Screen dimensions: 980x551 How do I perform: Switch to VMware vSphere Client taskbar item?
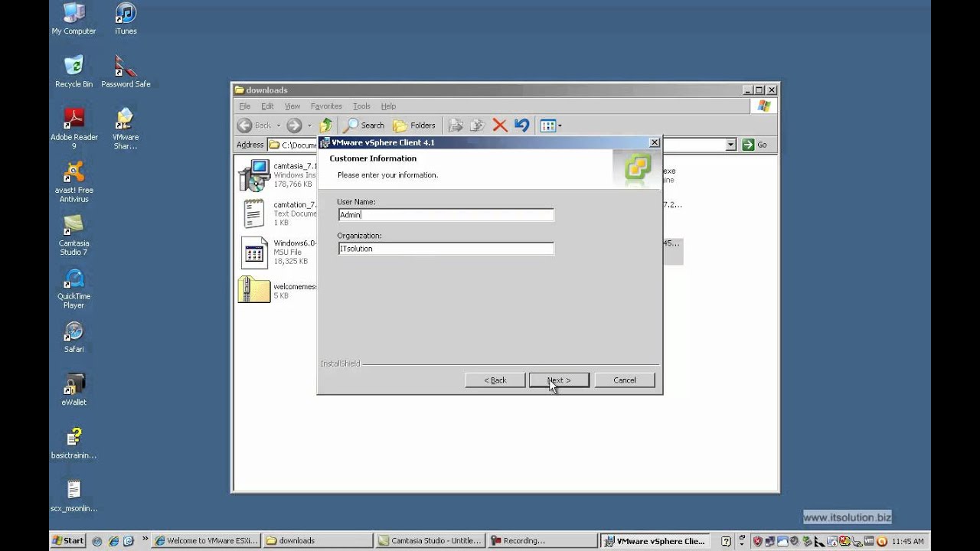654,540
